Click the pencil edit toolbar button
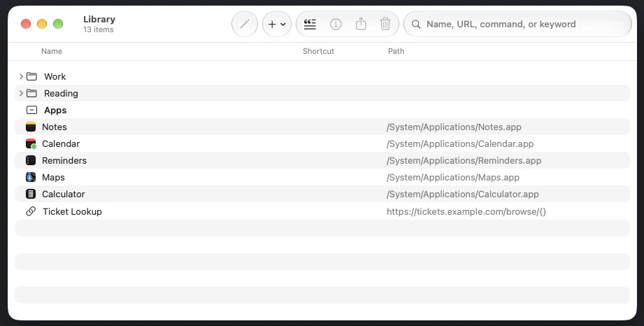Viewport: 644px width, 326px height. coord(245,24)
